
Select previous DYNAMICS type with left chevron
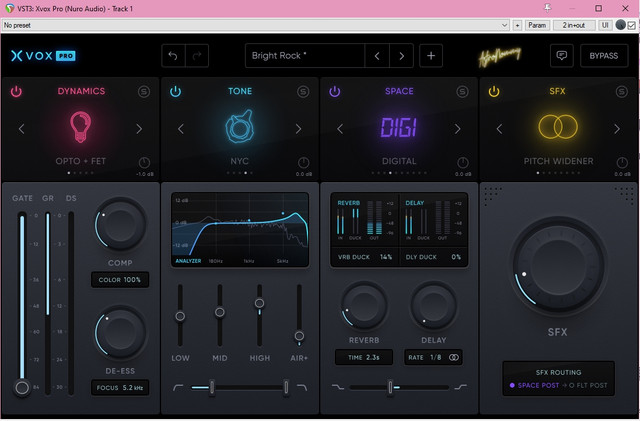(x=22, y=129)
